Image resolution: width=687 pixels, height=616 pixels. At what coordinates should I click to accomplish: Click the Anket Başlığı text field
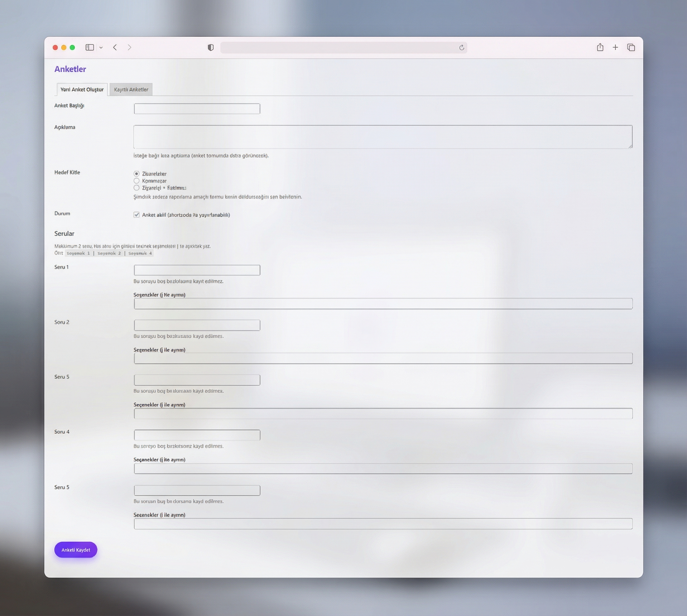(x=197, y=109)
